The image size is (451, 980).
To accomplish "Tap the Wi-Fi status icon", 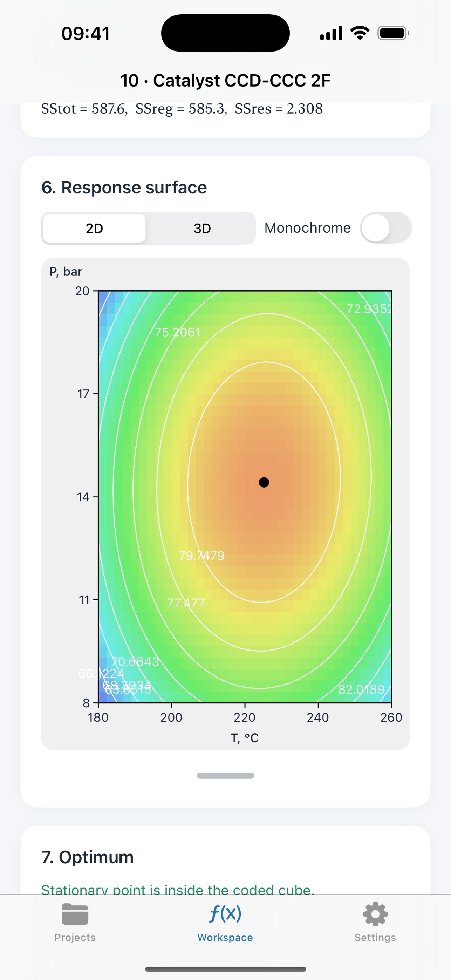I will coord(360,33).
